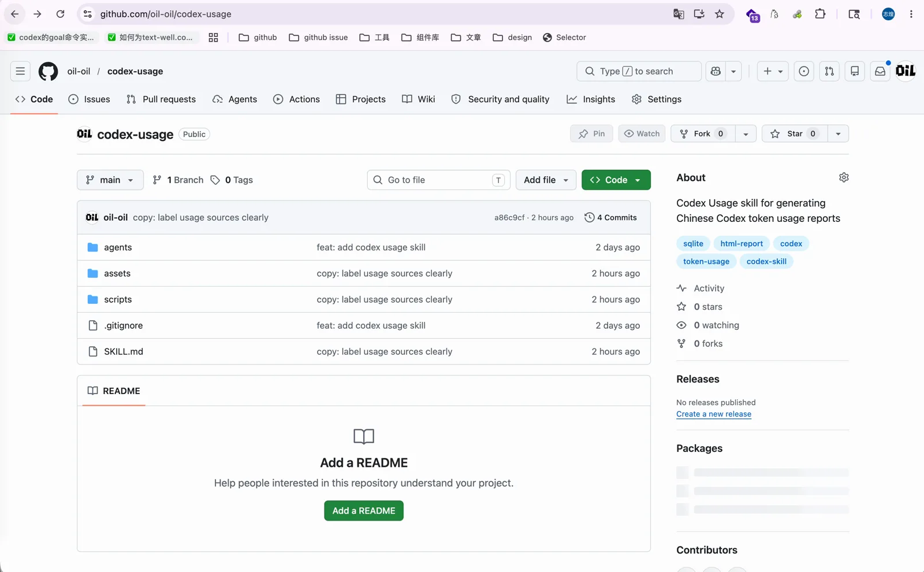This screenshot has width=924, height=572.
Task: Open the repositories icon in the header
Action: [855, 71]
